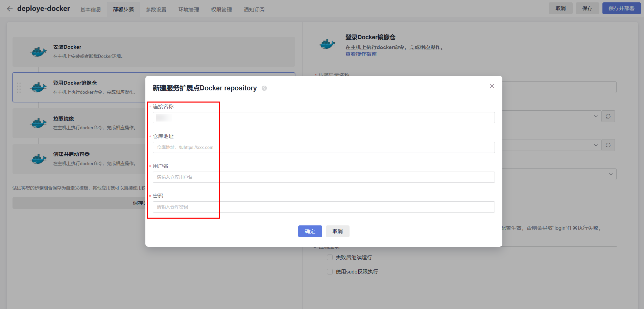Refresh the first dropdown list in right panel

(608, 116)
